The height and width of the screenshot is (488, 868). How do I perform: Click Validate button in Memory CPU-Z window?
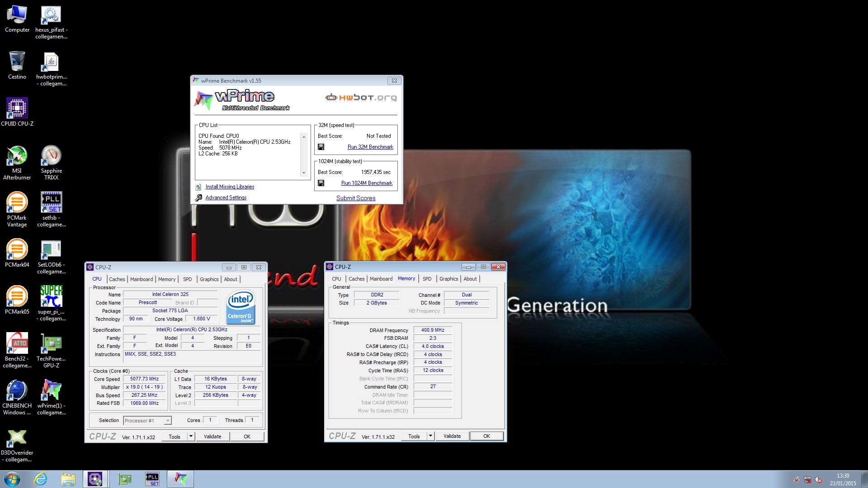click(x=452, y=436)
